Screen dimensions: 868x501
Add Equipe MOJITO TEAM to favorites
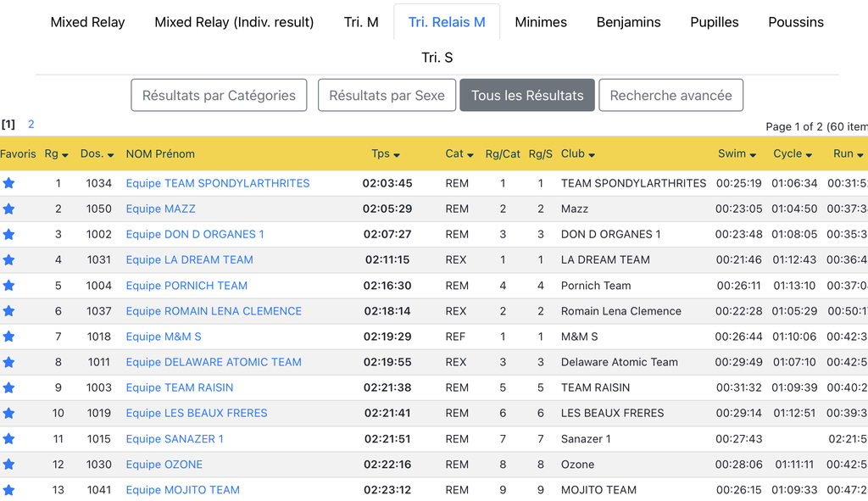tap(8, 490)
